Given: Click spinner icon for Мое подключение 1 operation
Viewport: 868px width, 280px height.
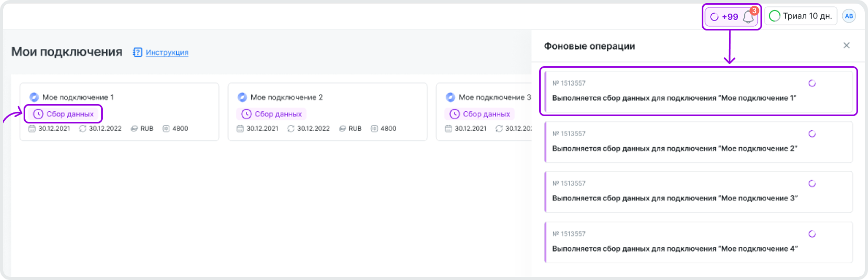Looking at the screenshot, I should 812,84.
